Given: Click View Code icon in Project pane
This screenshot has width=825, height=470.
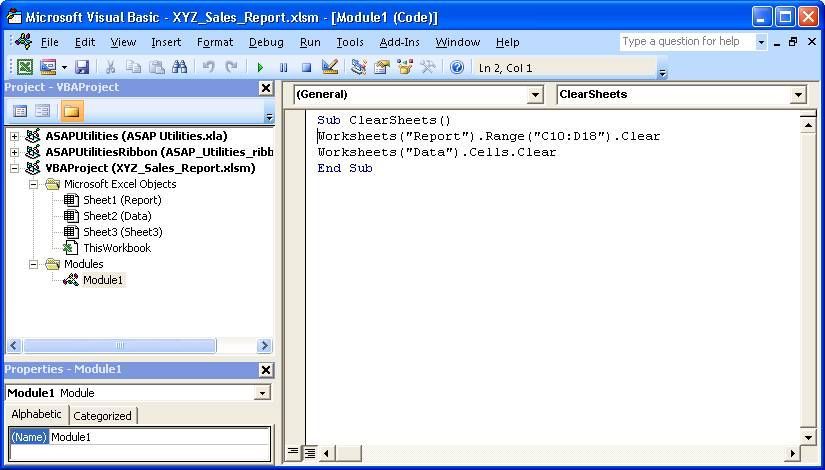Looking at the screenshot, I should [x=20, y=111].
